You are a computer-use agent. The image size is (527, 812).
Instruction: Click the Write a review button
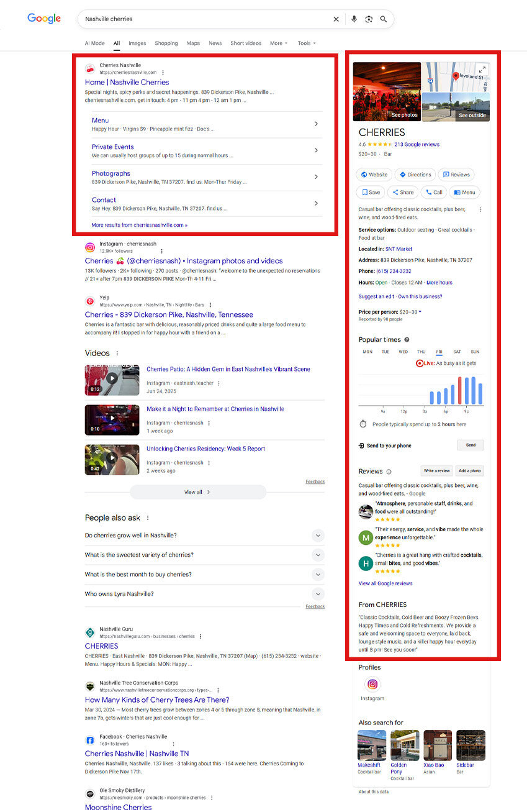coord(436,471)
